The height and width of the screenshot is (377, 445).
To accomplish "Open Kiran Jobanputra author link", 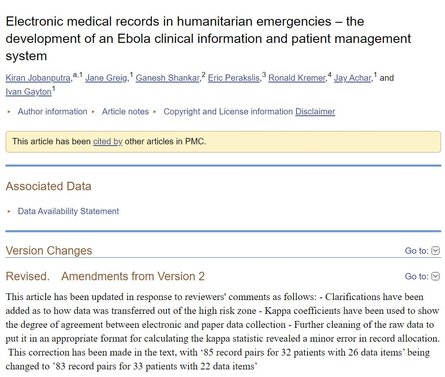I will click(38, 78).
